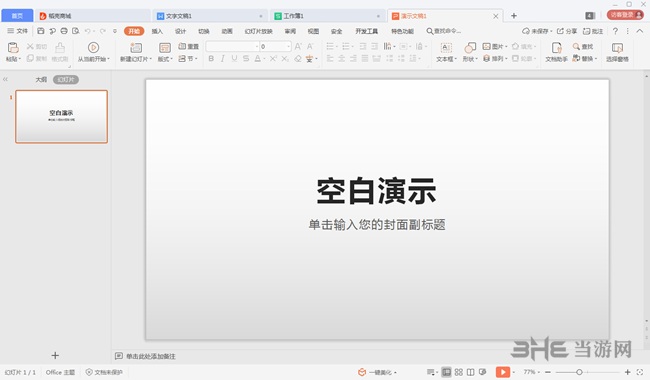Switch to the Developer Tools (开发工具) tab
This screenshot has height=380, width=650.
click(x=366, y=31)
